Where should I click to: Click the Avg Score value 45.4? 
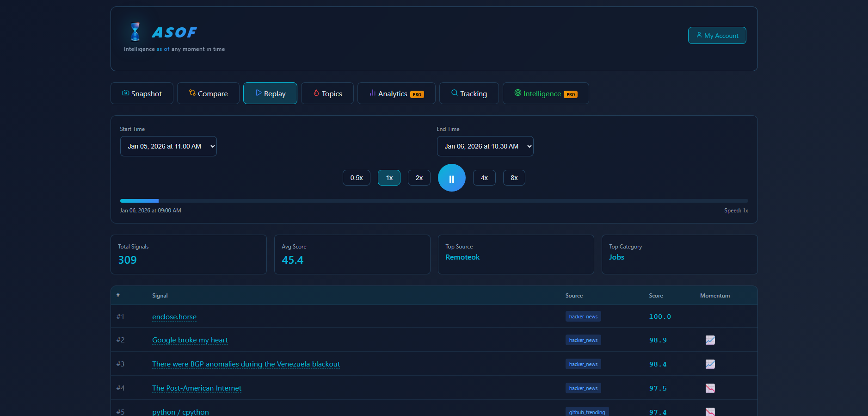293,260
